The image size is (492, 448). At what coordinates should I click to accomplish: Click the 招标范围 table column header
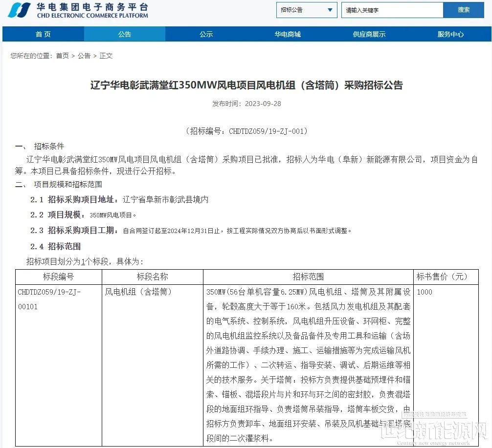pos(308,277)
